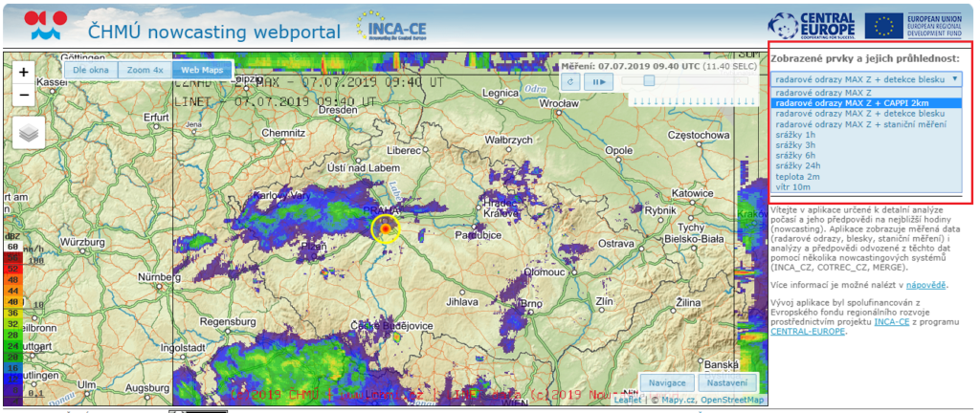The image size is (980, 413).
Task: Select the Web Maps mode
Action: point(197,70)
